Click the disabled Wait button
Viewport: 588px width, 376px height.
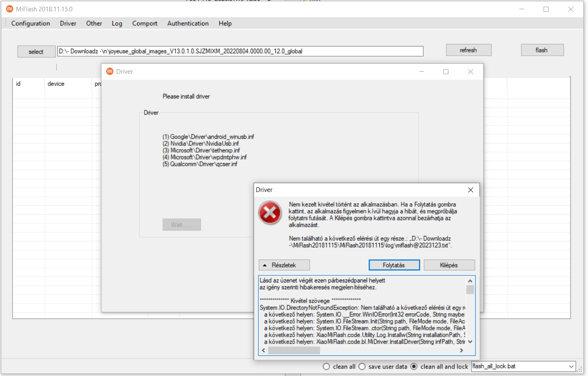click(181, 225)
